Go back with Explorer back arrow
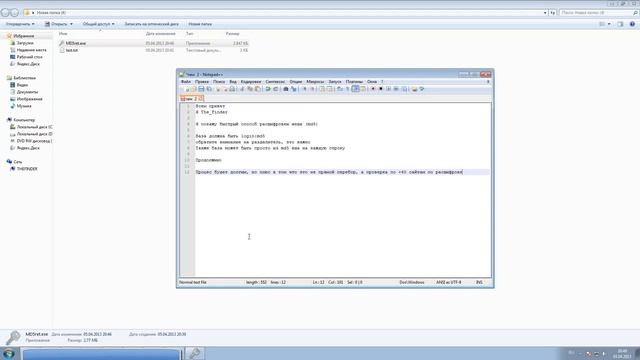Image resolution: width=640 pixels, height=360 pixels. [5, 13]
